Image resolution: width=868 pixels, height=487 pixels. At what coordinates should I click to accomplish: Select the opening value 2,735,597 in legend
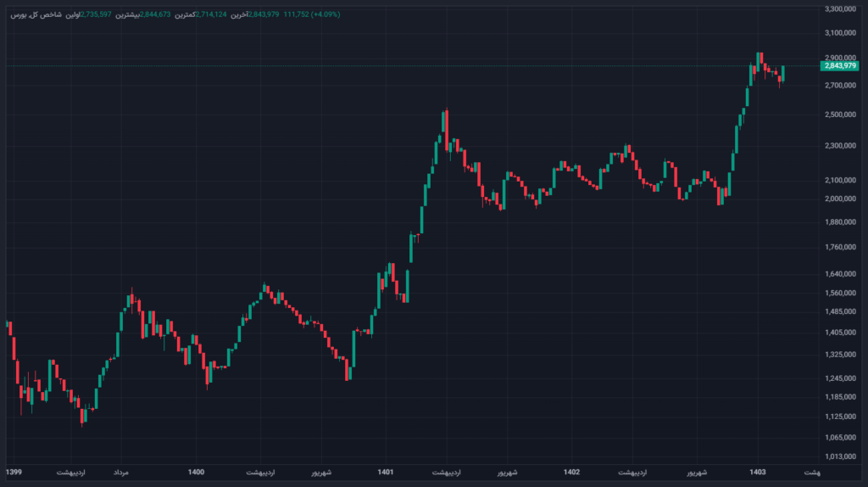pos(96,14)
